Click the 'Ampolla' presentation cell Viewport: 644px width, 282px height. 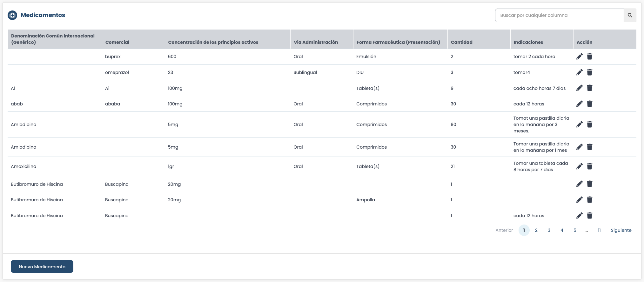pos(366,200)
